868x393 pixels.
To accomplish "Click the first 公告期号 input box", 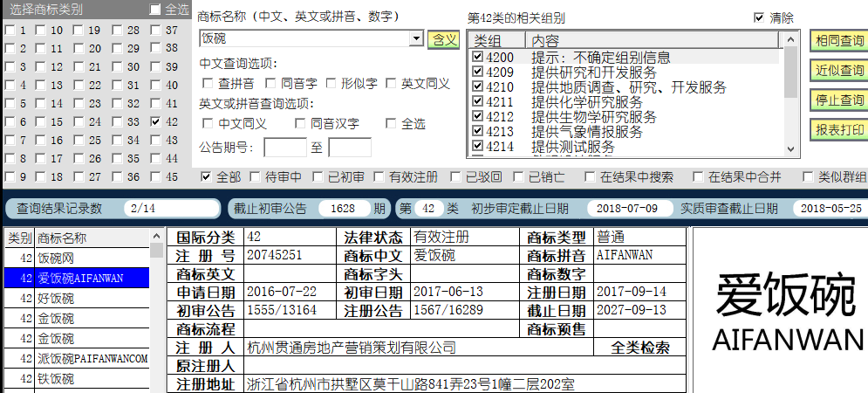I will (x=284, y=148).
